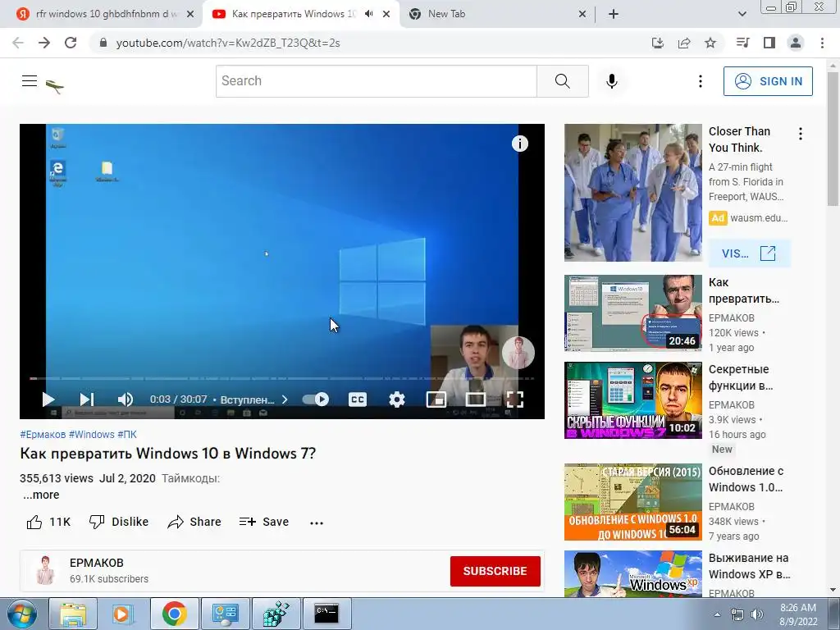
Task: Play the video
Action: pyautogui.click(x=48, y=399)
